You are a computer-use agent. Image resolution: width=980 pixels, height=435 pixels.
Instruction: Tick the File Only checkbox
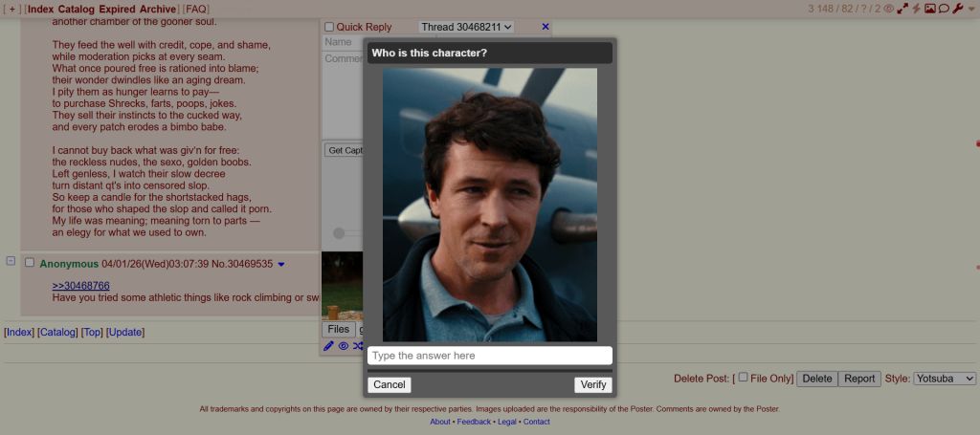coord(743,377)
